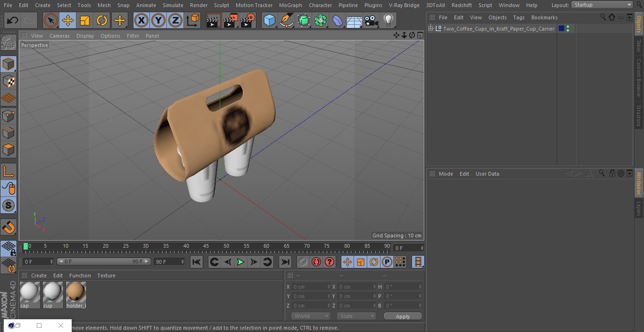Switch to the Takes side tab
The width and height of the screenshot is (644, 332).
coord(639,46)
